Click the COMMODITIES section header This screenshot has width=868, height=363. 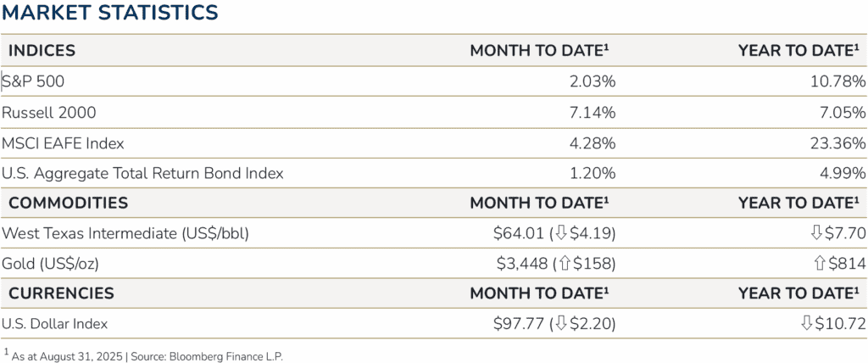pyautogui.click(x=68, y=203)
